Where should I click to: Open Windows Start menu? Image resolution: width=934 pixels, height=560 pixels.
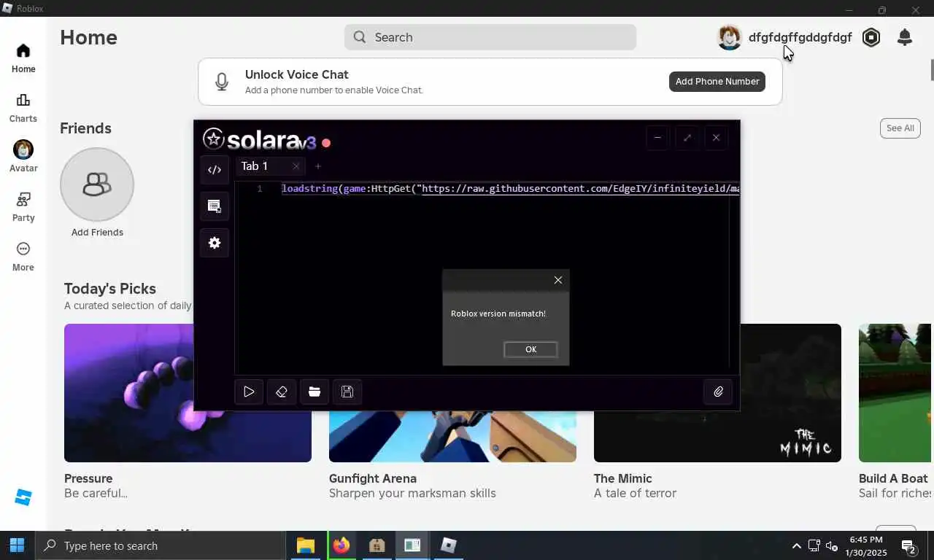click(x=18, y=545)
